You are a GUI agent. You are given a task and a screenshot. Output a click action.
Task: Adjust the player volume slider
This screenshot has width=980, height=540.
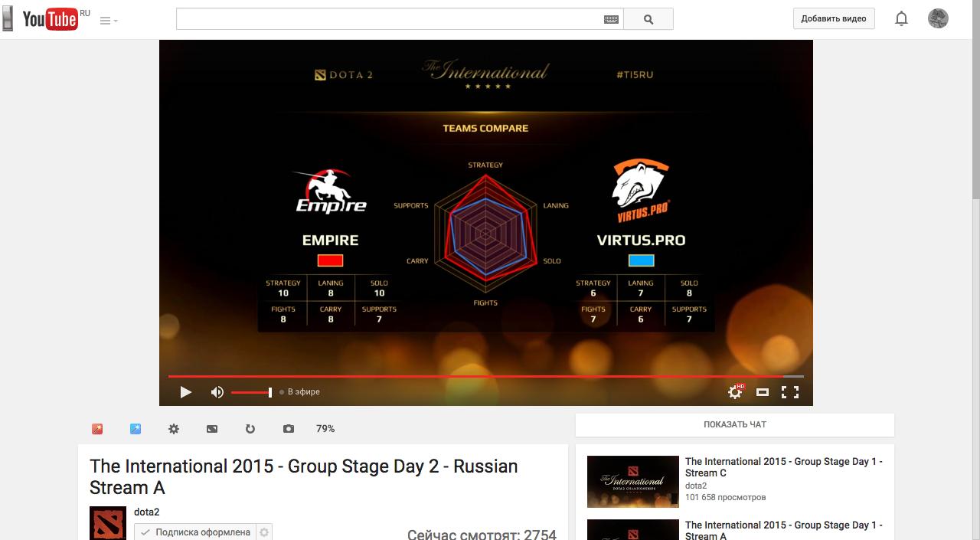(x=251, y=392)
